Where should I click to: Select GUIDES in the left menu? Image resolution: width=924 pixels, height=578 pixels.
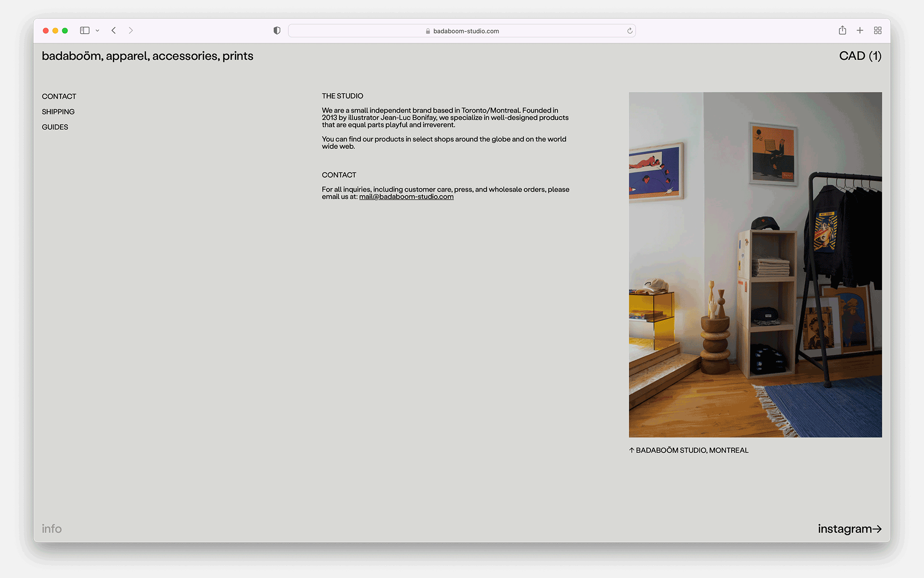coord(55,127)
